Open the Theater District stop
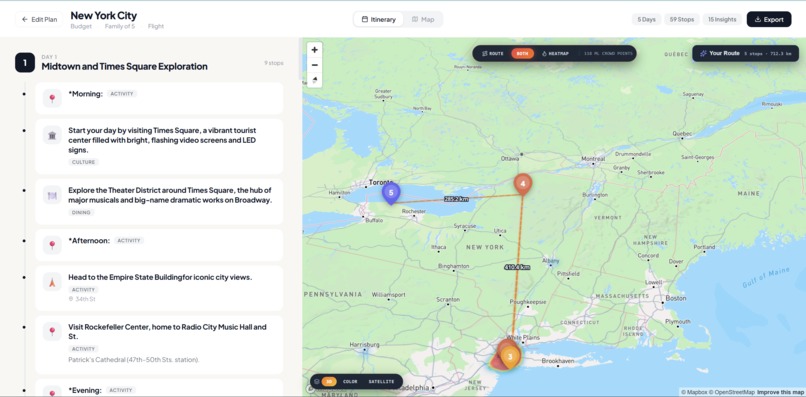806x397 pixels. tap(159, 201)
